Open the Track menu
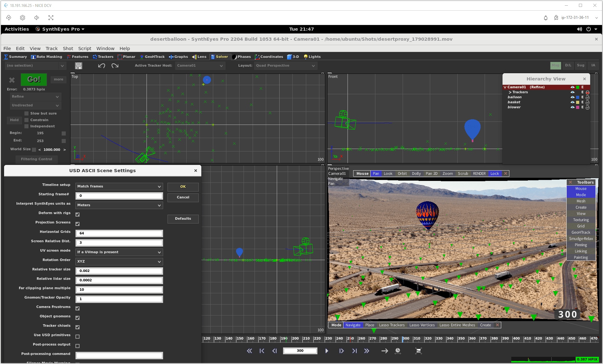Viewport: 603px width, 364px height. pyautogui.click(x=52, y=49)
